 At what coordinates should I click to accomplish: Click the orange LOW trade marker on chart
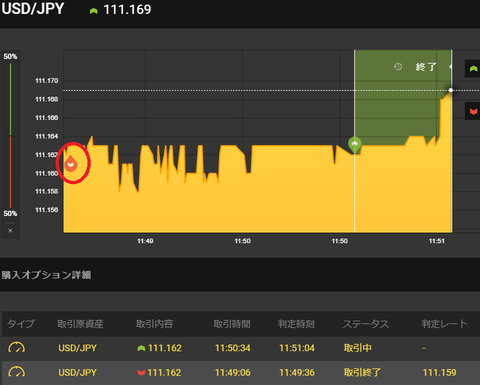tap(71, 163)
